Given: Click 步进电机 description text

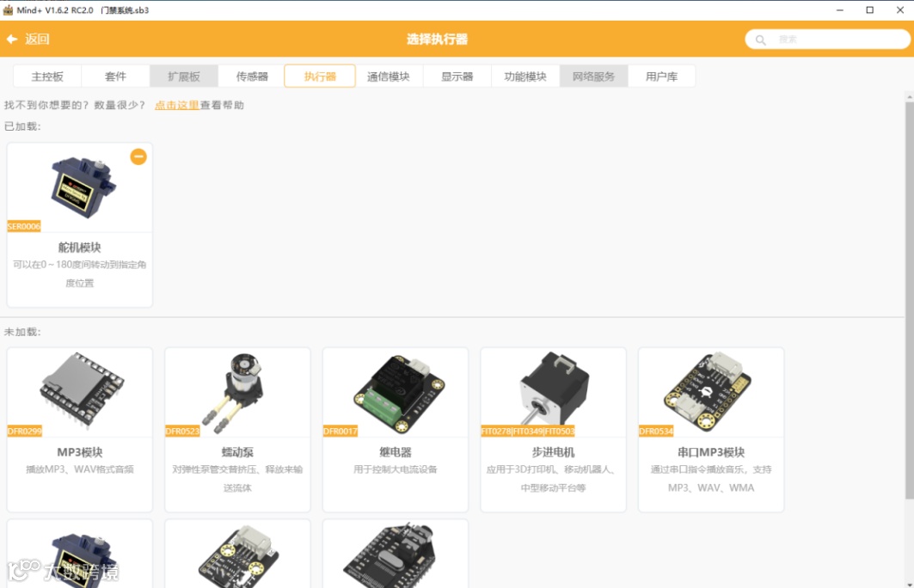Looking at the screenshot, I should [553, 479].
